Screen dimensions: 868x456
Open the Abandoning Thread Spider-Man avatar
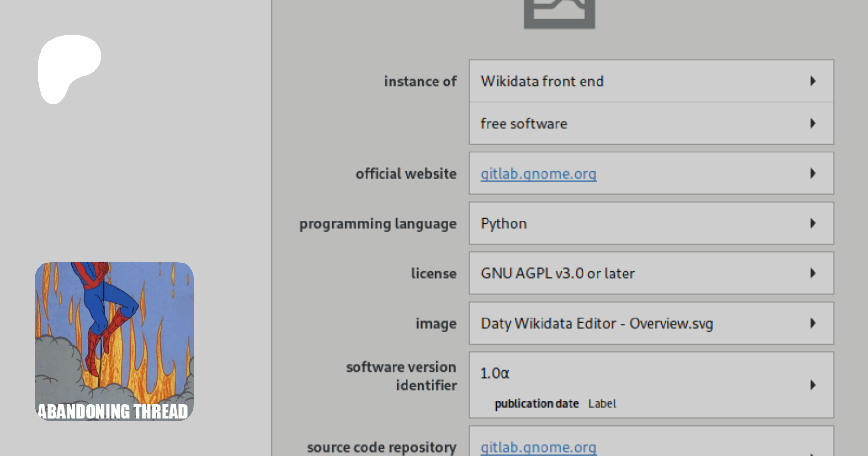(x=114, y=341)
